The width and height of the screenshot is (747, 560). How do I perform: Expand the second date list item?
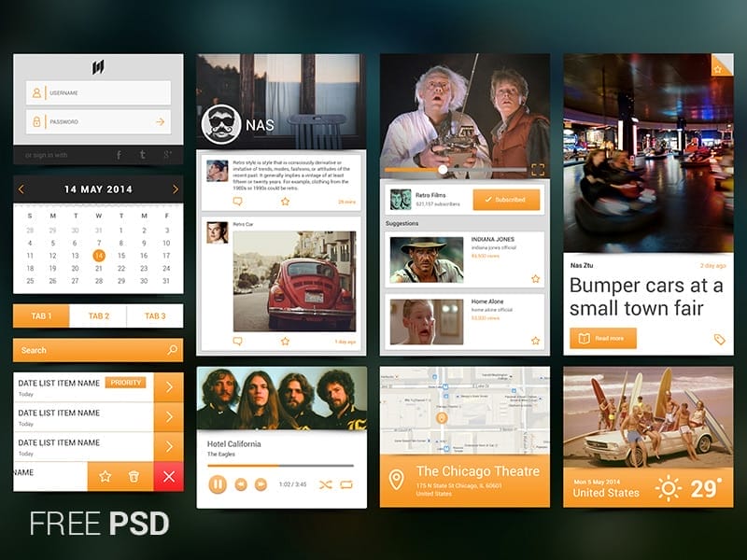pyautogui.click(x=169, y=414)
